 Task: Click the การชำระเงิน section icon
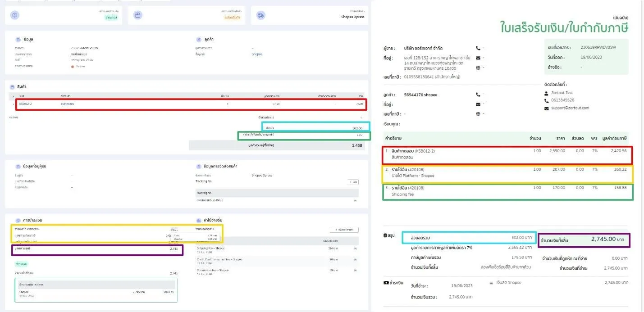tap(18, 221)
